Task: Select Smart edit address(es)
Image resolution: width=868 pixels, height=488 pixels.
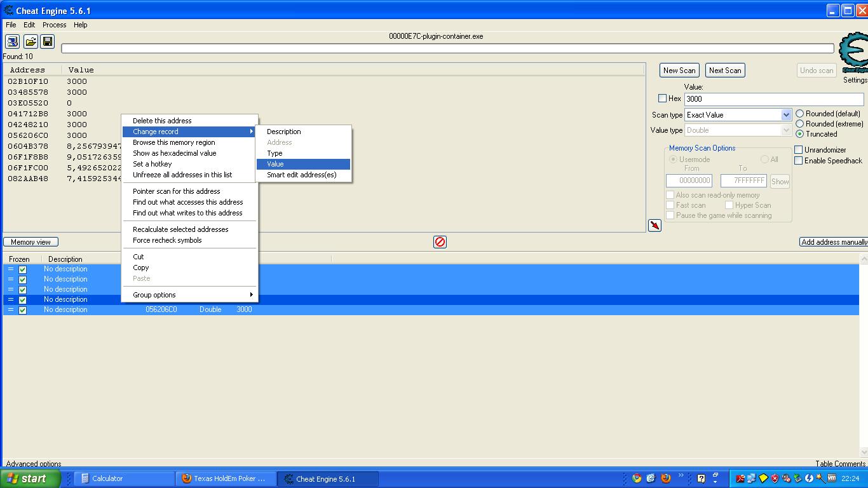Action: (303, 175)
